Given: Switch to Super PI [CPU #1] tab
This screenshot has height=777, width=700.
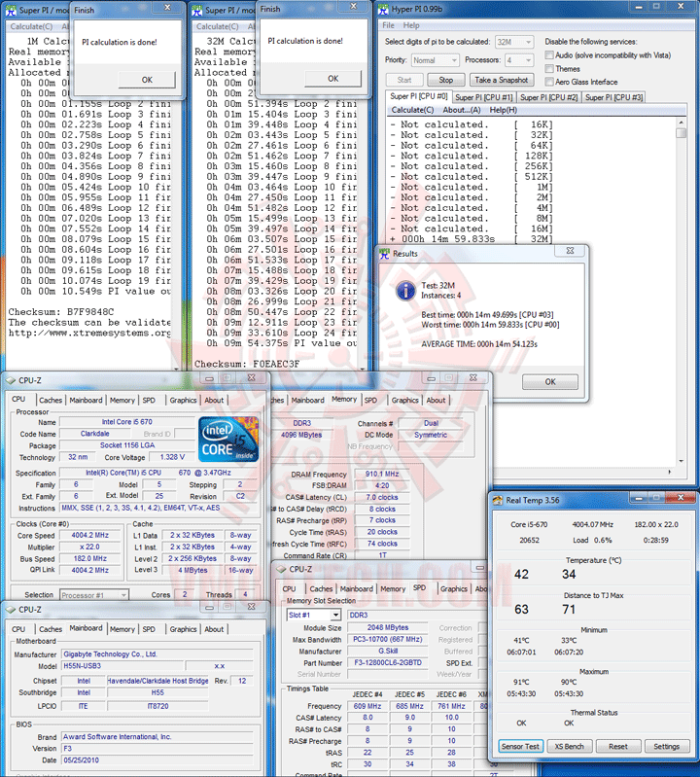Looking at the screenshot, I should pos(483,97).
